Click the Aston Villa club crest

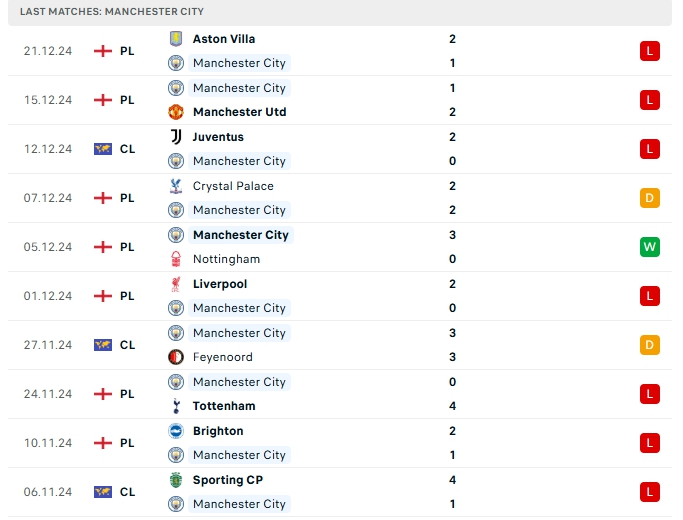(x=176, y=39)
